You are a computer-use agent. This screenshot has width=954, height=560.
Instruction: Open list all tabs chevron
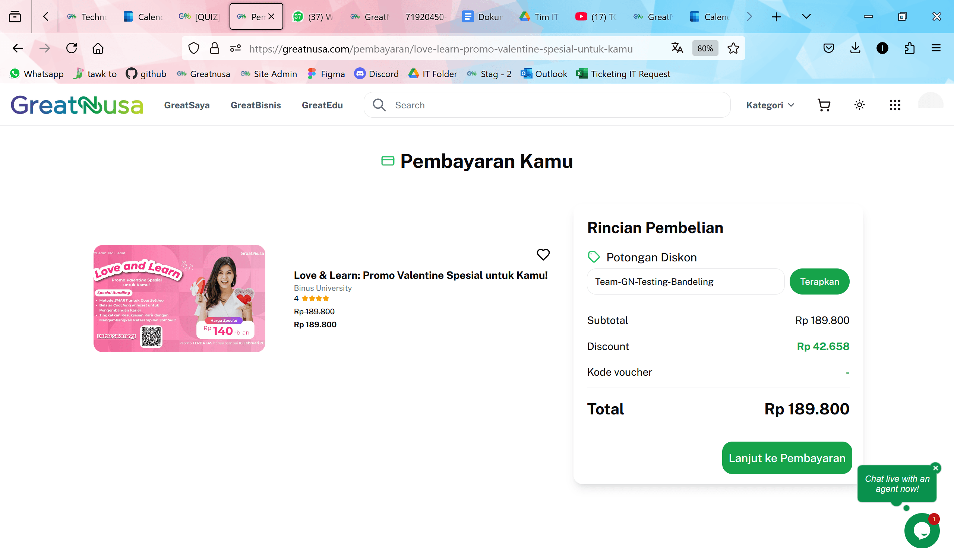[x=806, y=17]
